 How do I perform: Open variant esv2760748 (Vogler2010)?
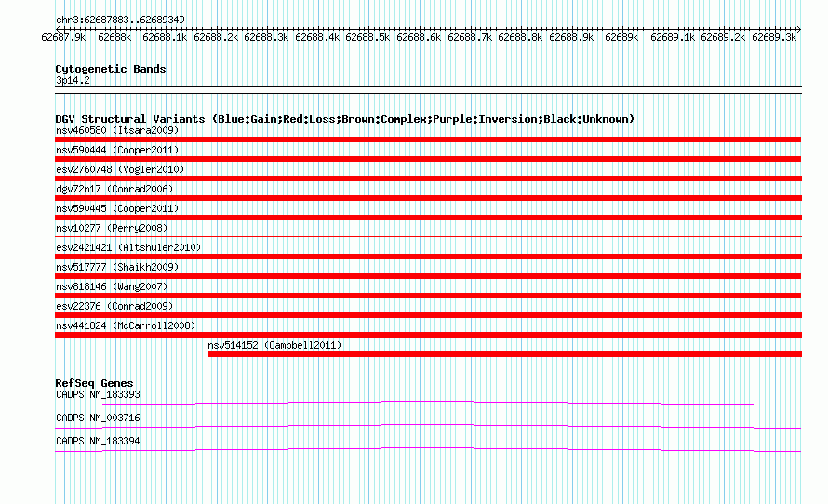pos(120,169)
